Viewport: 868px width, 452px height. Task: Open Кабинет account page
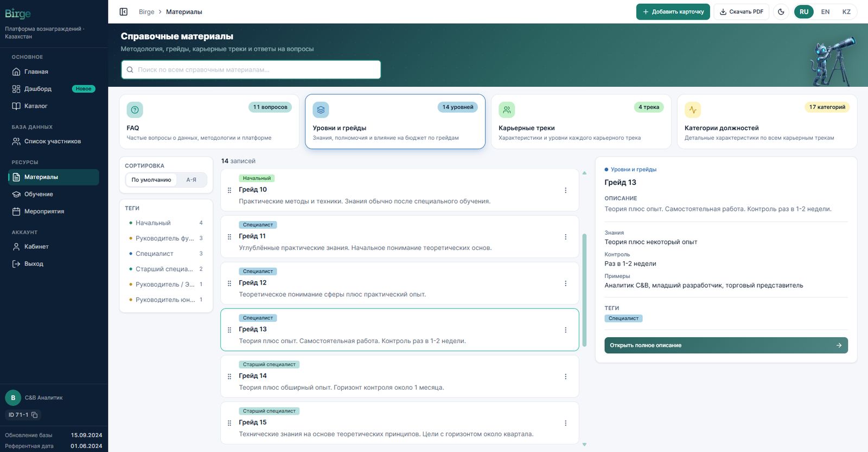54,247
